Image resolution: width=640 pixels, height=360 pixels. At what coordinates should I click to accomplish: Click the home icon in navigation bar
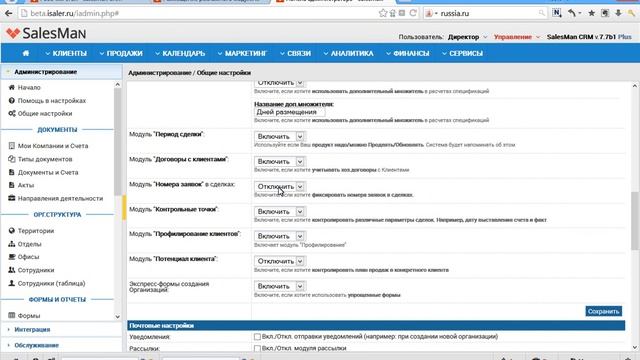coord(26,53)
